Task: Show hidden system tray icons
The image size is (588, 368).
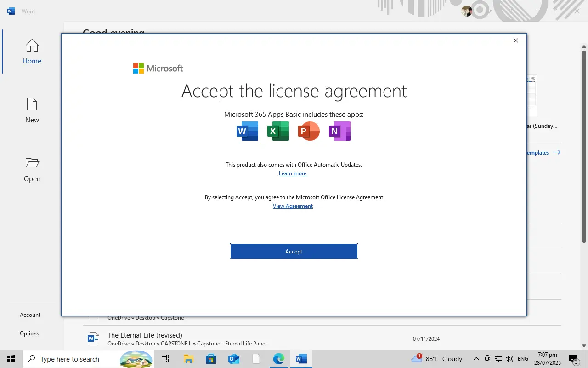Action: pyautogui.click(x=476, y=359)
